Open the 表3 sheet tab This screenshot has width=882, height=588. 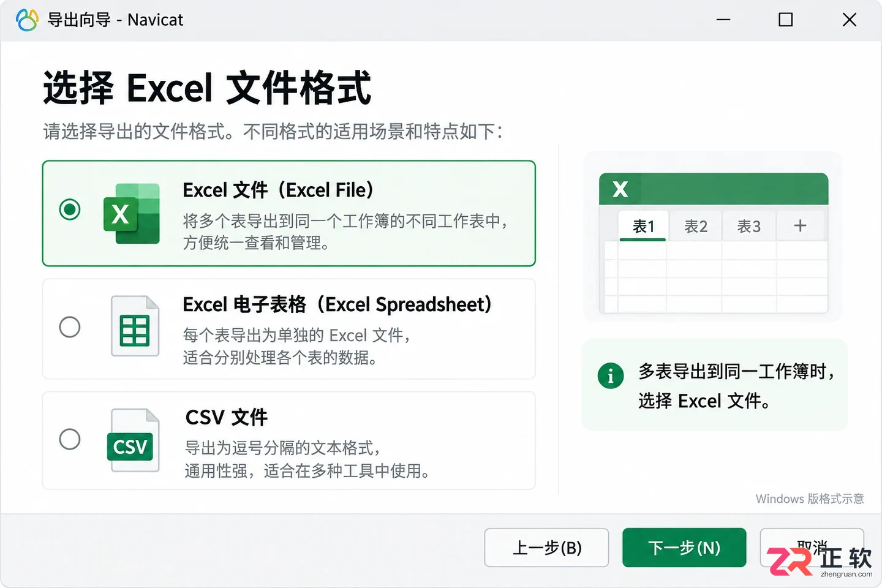pyautogui.click(x=748, y=226)
